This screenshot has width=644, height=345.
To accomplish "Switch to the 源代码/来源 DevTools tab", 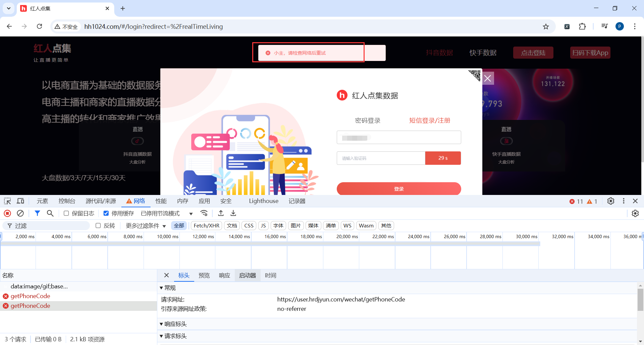I will [101, 201].
